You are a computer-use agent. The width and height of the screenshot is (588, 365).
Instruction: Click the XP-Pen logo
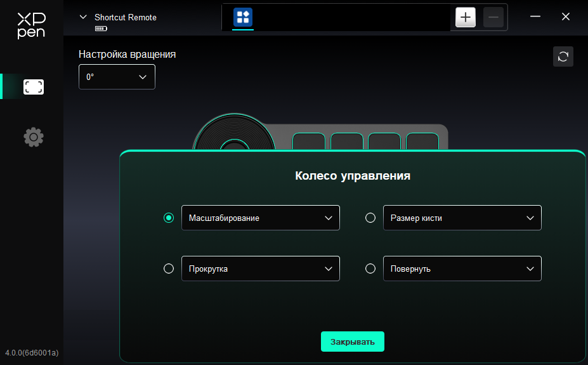[32, 25]
